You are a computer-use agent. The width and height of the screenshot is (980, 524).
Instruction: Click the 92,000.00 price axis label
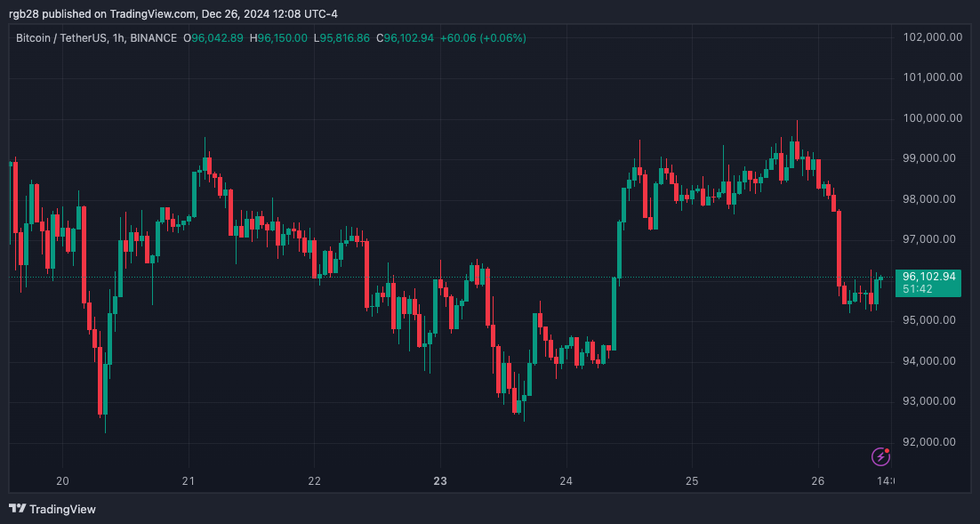click(x=929, y=440)
